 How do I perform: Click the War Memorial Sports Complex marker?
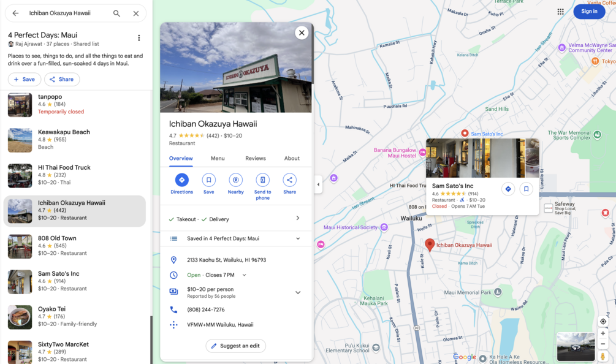(597, 135)
